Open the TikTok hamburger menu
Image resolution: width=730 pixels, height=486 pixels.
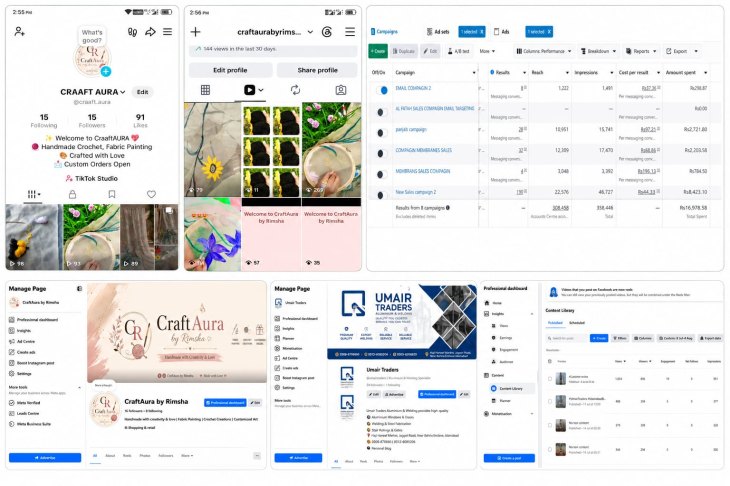[168, 32]
